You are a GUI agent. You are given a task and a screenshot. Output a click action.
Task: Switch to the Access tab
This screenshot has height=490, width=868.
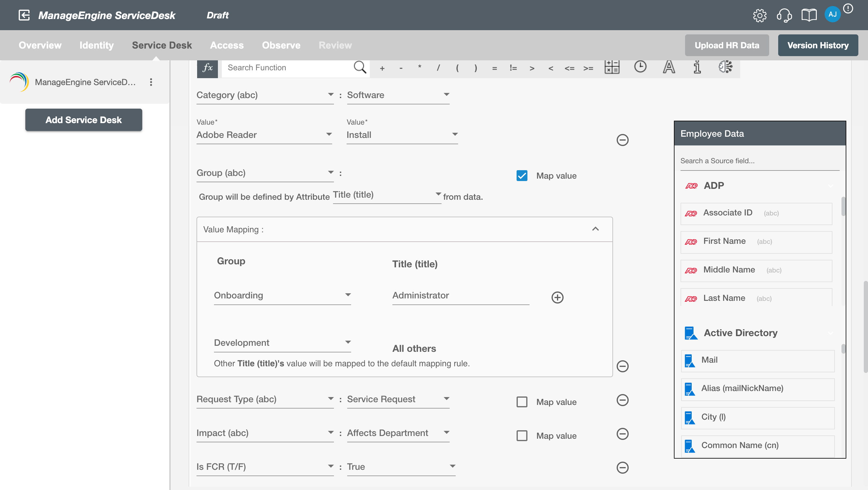[x=227, y=45]
